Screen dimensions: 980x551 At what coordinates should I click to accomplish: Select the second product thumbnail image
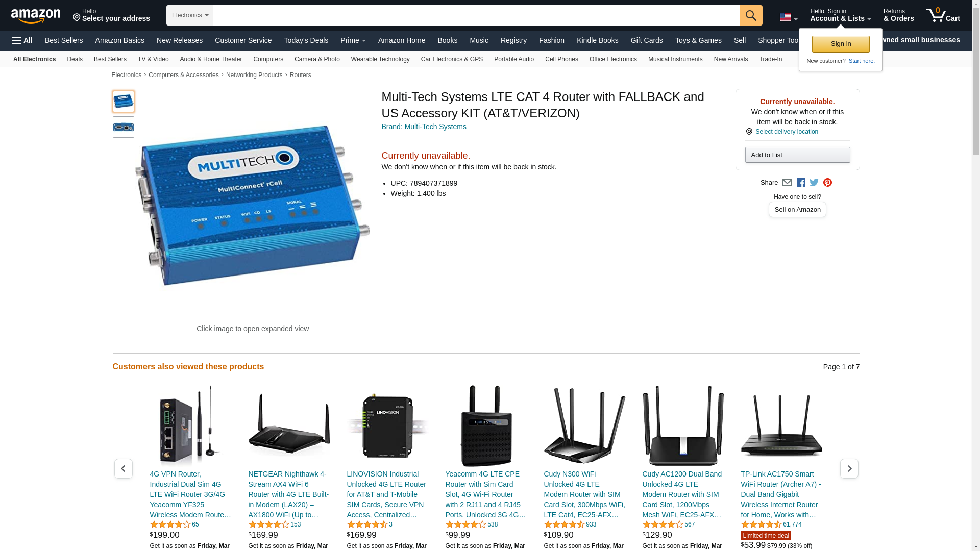click(x=124, y=127)
